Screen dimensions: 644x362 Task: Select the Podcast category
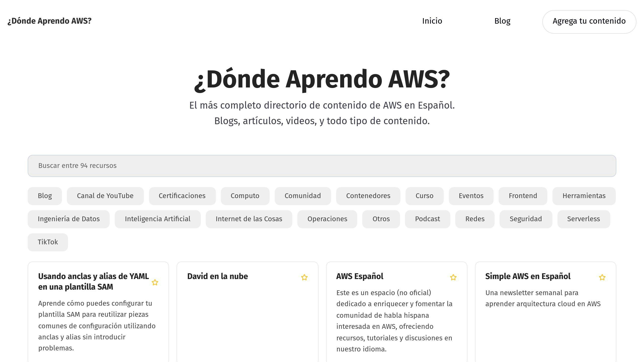tap(427, 219)
